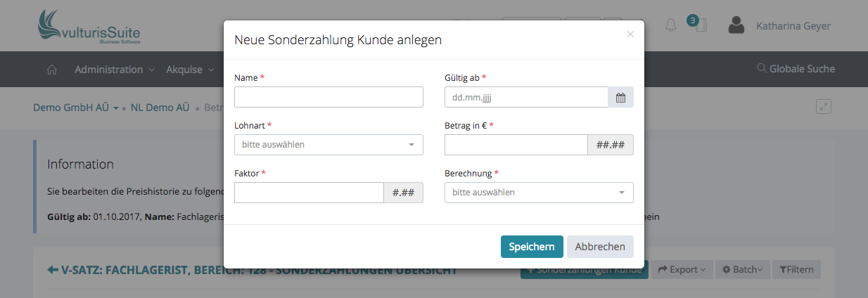Image resolution: width=868 pixels, height=298 pixels.
Task: Click the user avatar icon
Action: (x=736, y=26)
